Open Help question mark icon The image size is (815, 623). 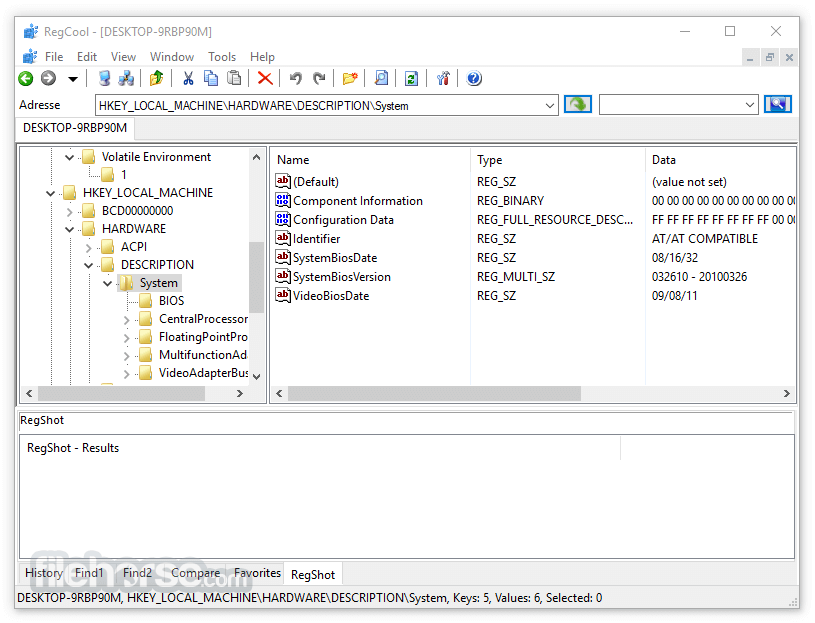click(x=474, y=78)
